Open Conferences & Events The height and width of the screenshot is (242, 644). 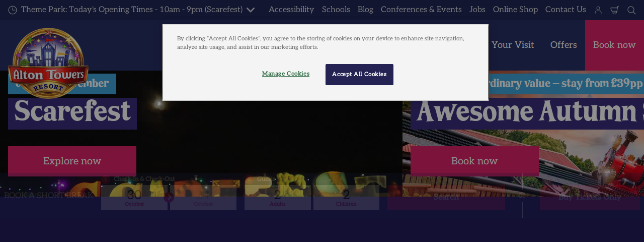[421, 10]
